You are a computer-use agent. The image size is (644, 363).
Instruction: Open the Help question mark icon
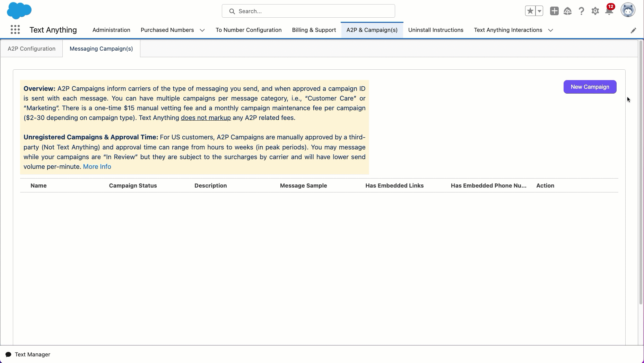tap(581, 11)
